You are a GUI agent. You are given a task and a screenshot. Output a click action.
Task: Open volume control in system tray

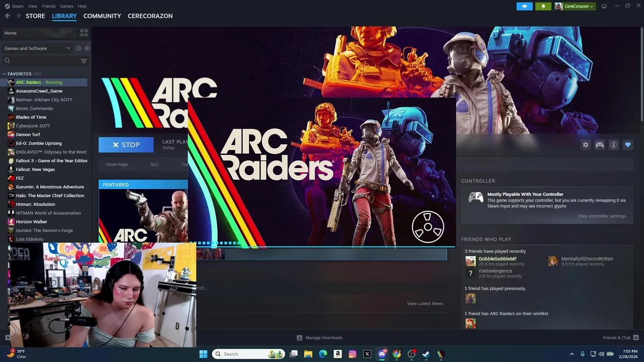(x=601, y=354)
